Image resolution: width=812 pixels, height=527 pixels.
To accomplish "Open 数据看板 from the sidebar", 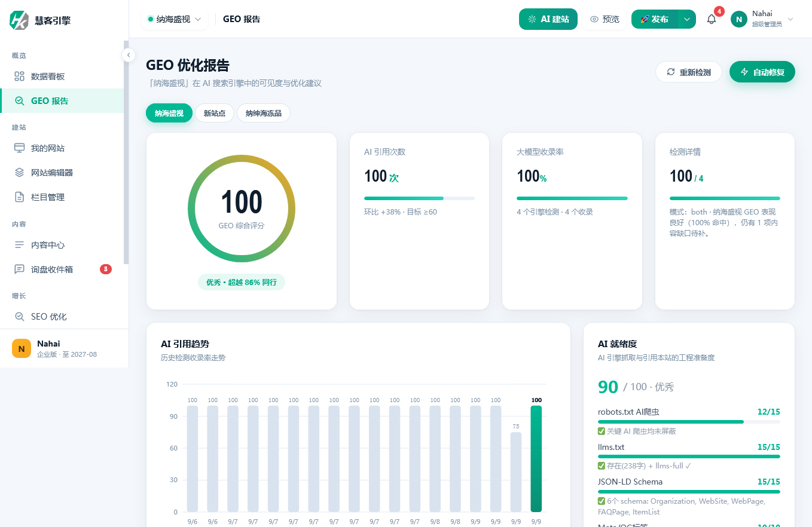I will [x=62, y=76].
